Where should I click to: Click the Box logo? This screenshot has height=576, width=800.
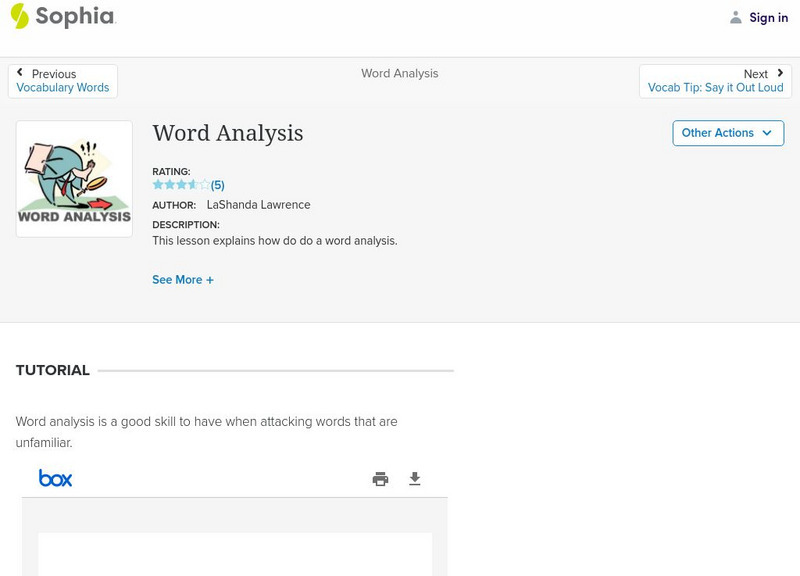click(55, 478)
